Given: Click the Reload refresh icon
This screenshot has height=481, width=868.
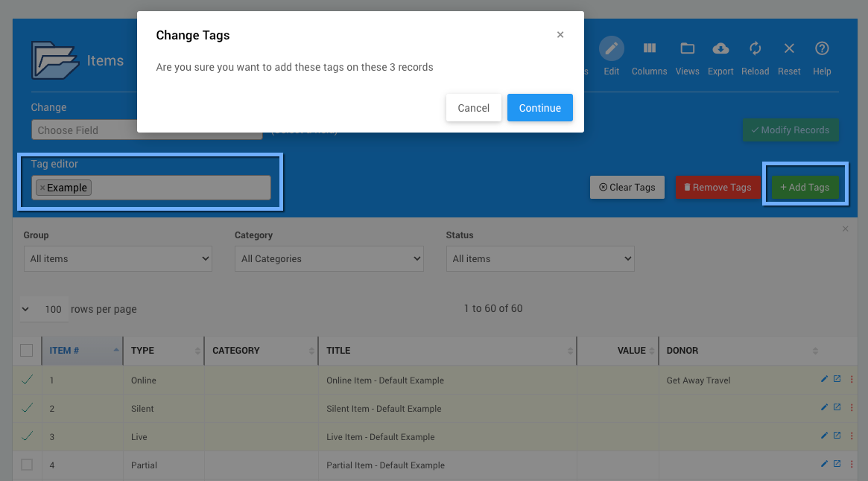Looking at the screenshot, I should tap(755, 49).
